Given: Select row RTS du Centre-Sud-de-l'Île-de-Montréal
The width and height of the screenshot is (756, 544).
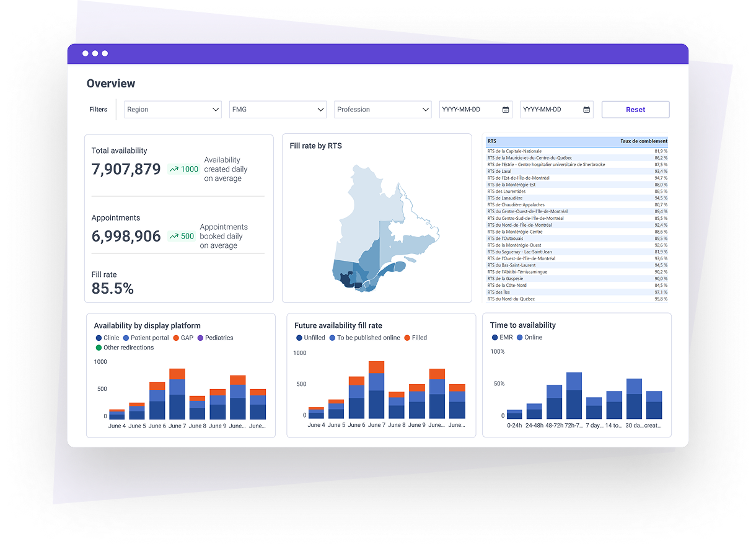Looking at the screenshot, I should [x=577, y=218].
